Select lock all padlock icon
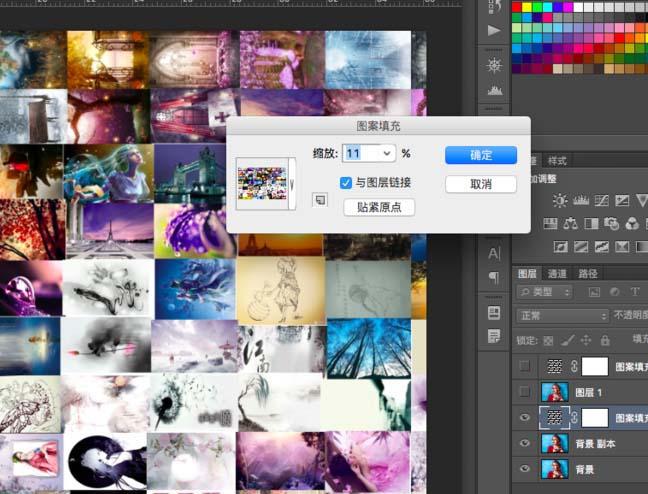The height and width of the screenshot is (494, 648). coord(605,340)
